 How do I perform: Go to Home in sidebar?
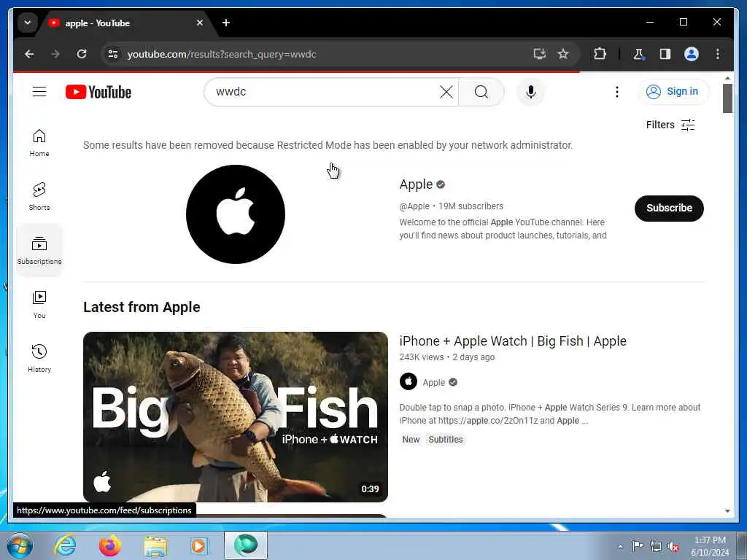click(x=39, y=142)
